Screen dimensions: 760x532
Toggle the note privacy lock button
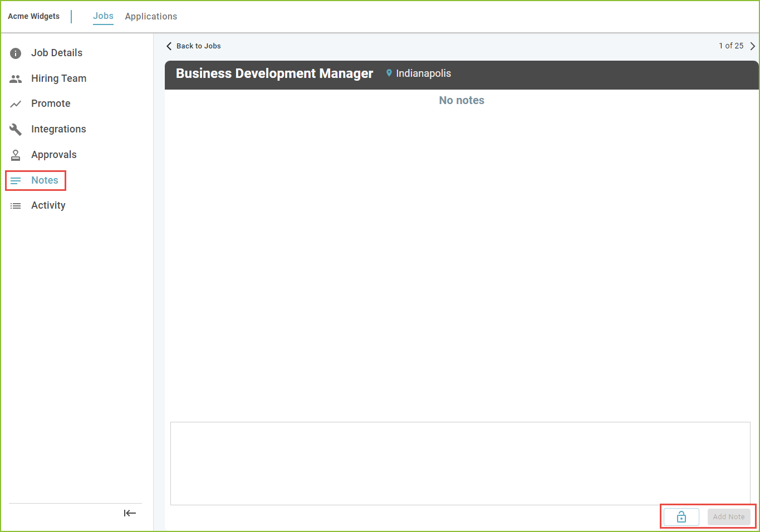tap(681, 517)
